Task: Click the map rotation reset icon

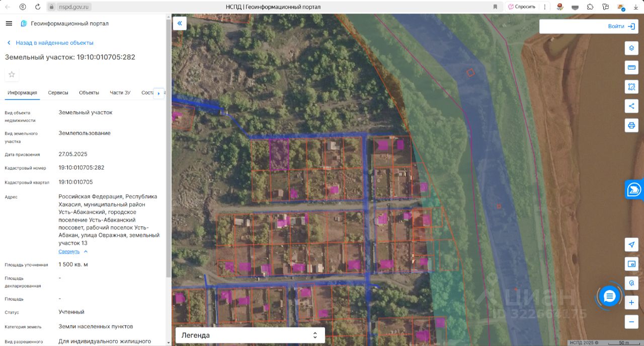Action: (631, 283)
